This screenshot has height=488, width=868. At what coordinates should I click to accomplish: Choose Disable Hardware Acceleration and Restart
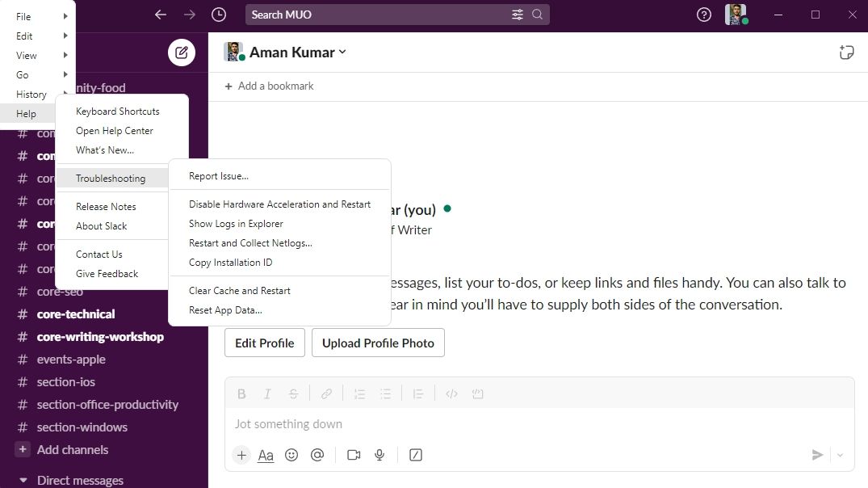pos(279,204)
